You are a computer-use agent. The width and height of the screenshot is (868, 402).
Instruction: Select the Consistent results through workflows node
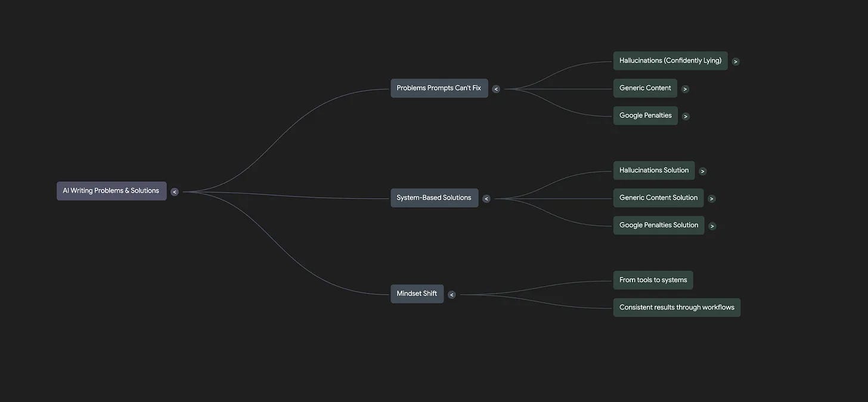tap(677, 307)
